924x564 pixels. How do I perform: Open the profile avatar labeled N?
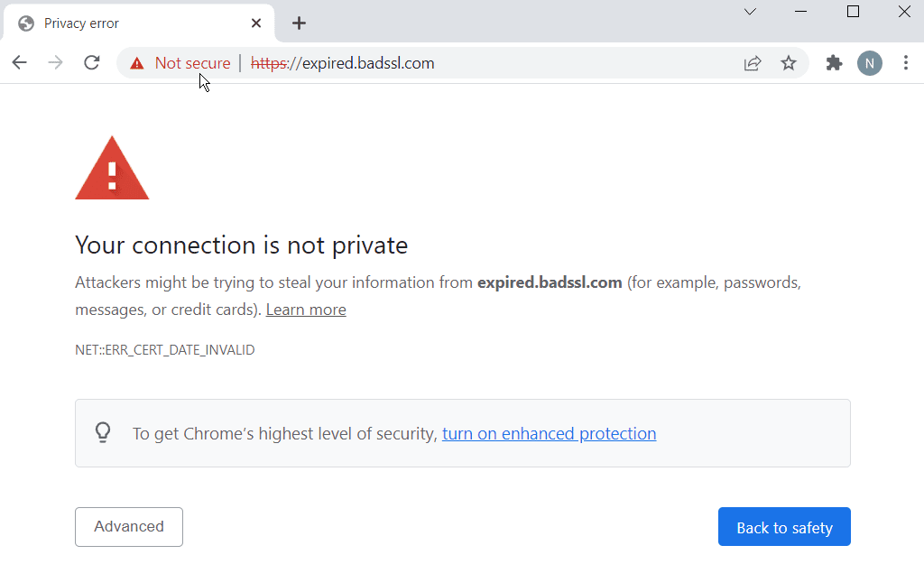(870, 63)
